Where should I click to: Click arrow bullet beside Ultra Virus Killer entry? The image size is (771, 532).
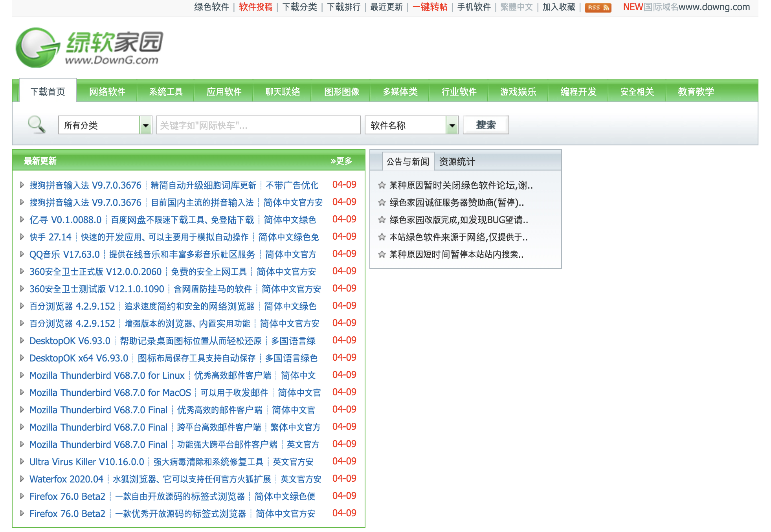22,462
